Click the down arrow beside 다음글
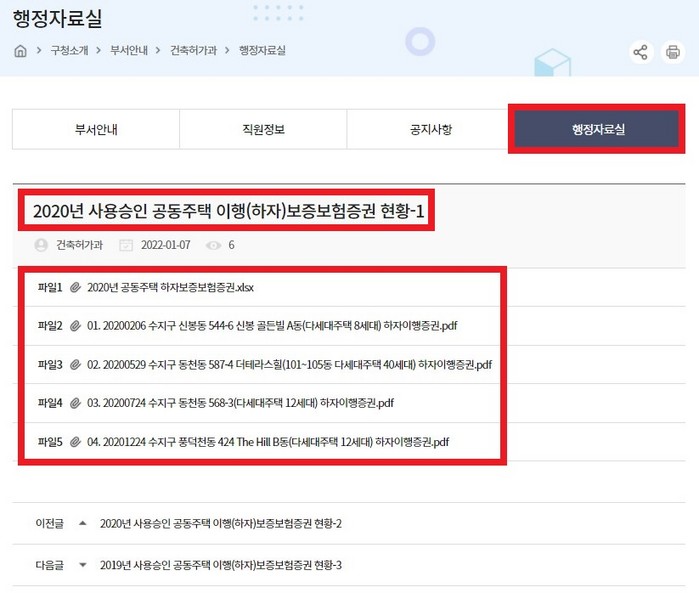699x593 pixels. [82, 565]
